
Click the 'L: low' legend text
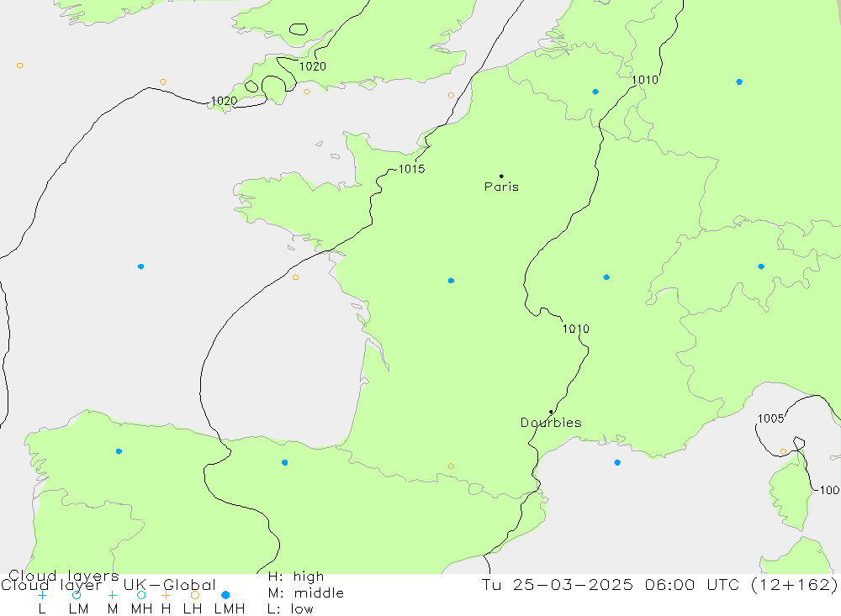click(x=290, y=609)
